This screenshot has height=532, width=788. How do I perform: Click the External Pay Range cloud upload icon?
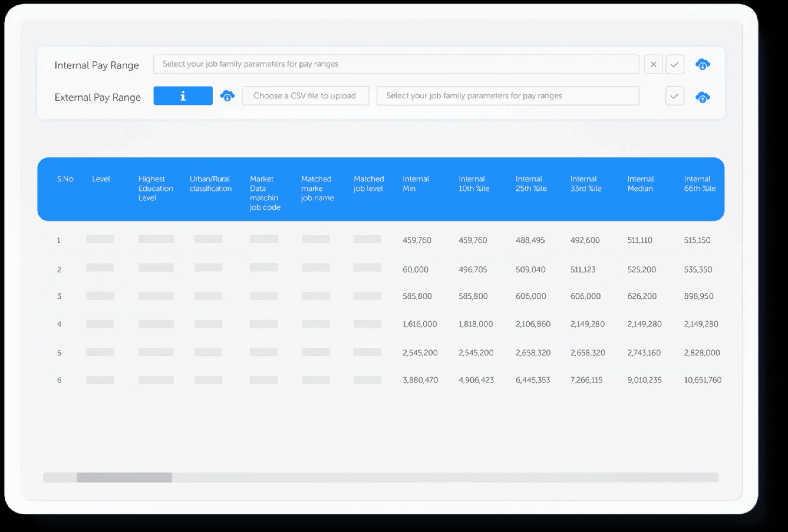(x=702, y=97)
